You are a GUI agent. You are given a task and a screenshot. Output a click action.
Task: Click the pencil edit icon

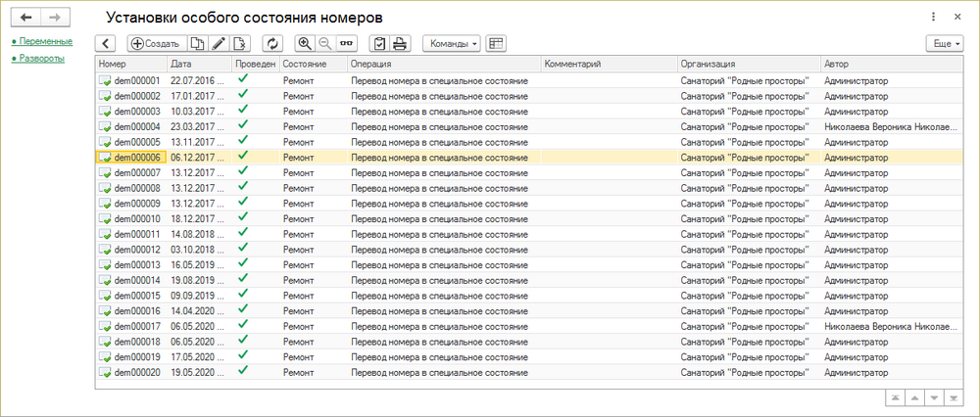[220, 44]
